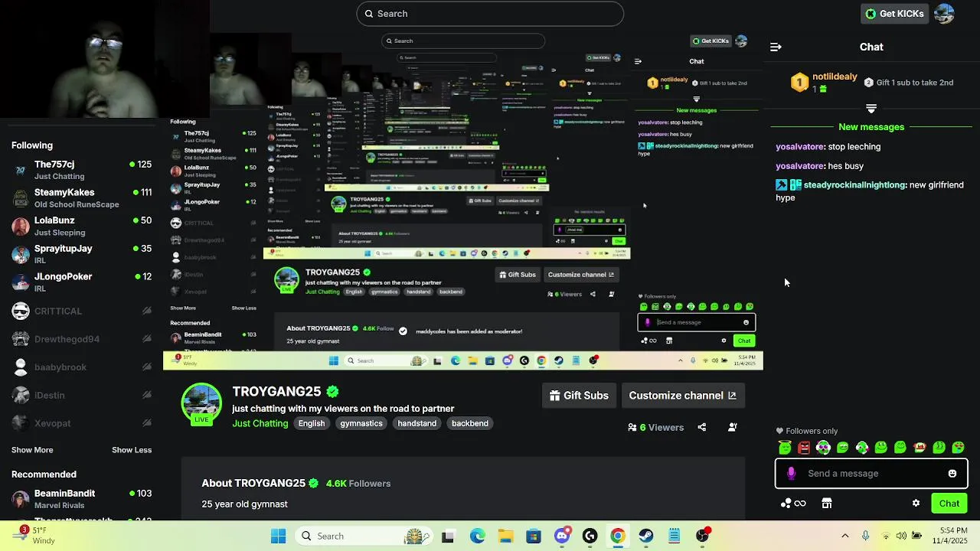Open the weather widget showing 51°F

(x=37, y=536)
